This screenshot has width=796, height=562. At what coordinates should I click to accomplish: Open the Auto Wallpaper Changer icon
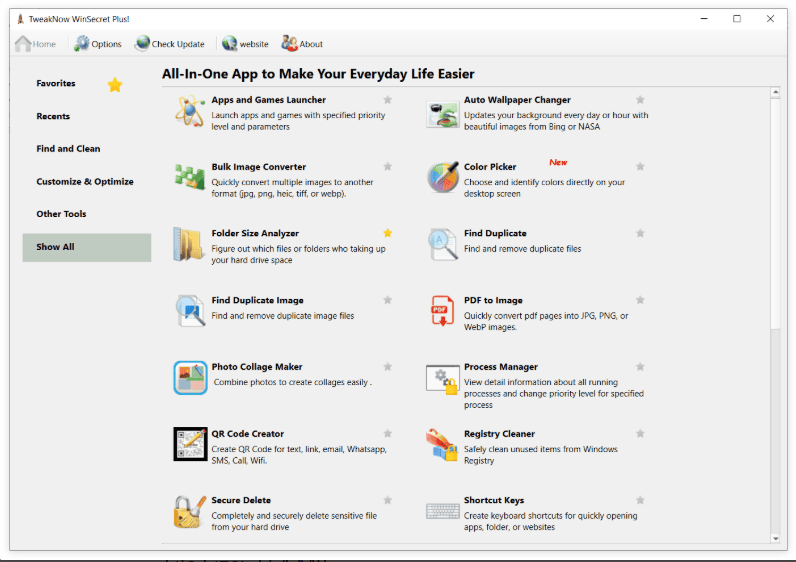pos(442,114)
